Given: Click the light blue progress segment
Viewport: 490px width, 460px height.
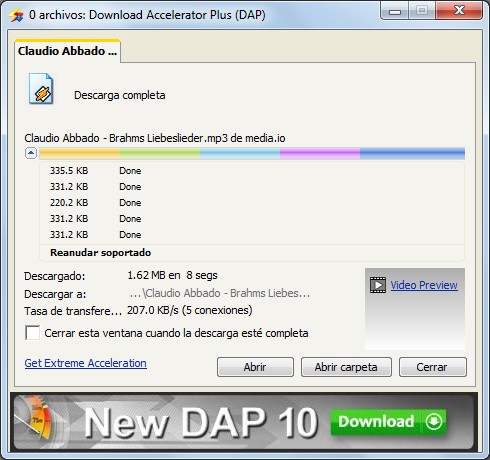Looking at the screenshot, I should (240, 153).
